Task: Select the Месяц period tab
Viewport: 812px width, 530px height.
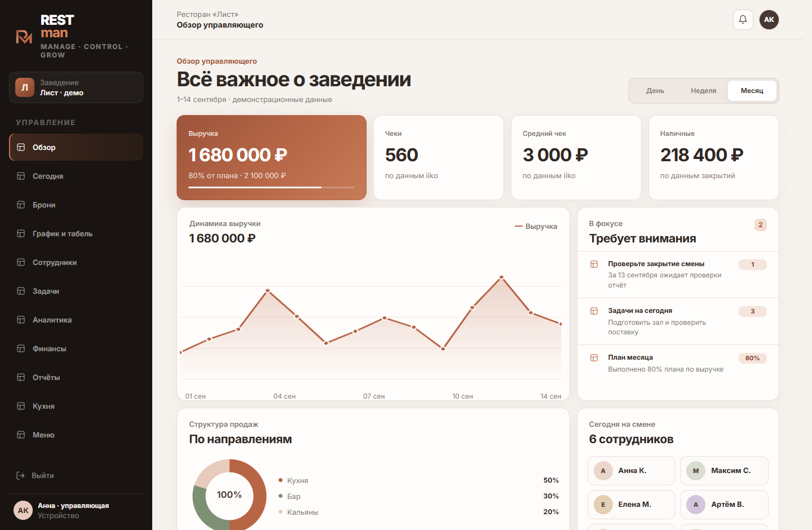Action: pyautogui.click(x=752, y=91)
